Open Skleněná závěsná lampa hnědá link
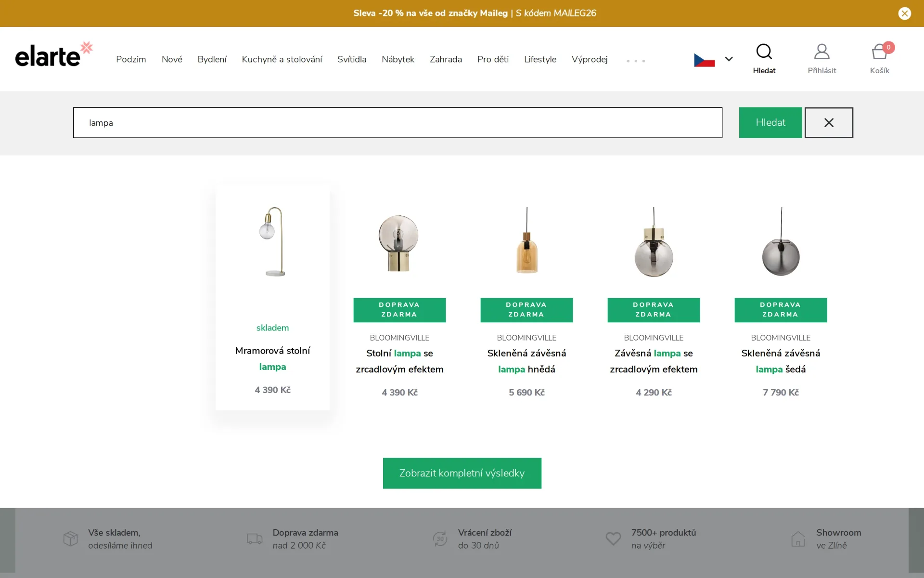The height and width of the screenshot is (578, 924). [526, 361]
